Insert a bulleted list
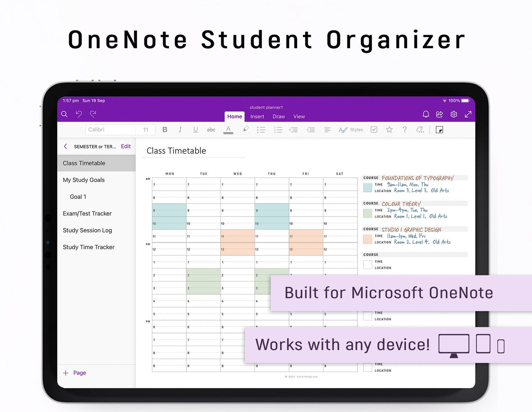This screenshot has width=532, height=412. tap(261, 129)
